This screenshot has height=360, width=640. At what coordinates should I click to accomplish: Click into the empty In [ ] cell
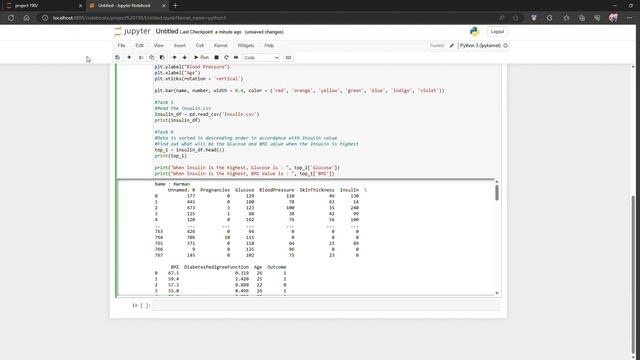coord(326,305)
